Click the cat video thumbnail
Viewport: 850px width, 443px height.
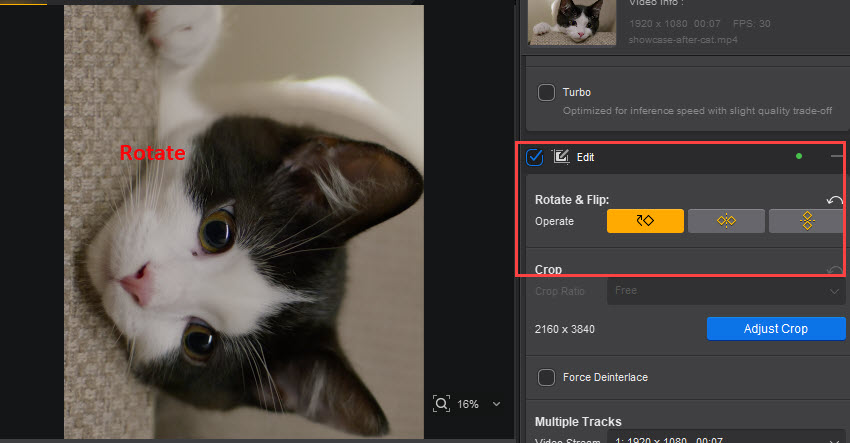[x=572, y=22]
